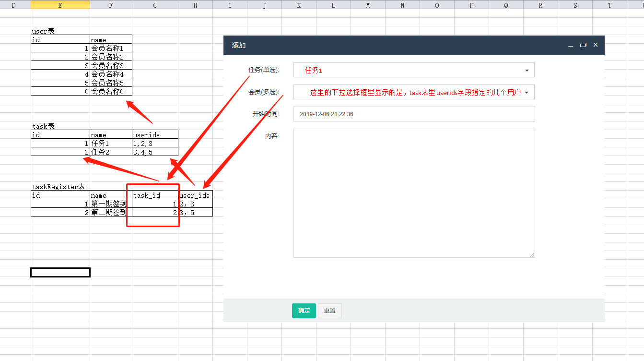
Task: Select the cell containing 第二期签到
Action: pos(111,212)
